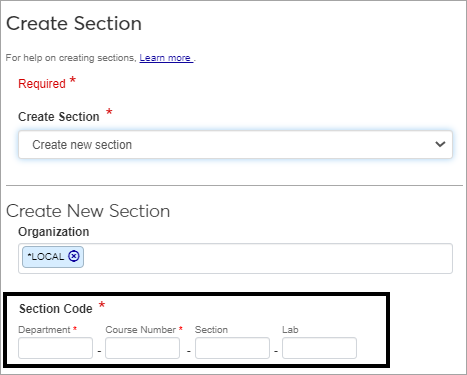This screenshot has width=467, height=375.
Task: Click the Lab code field
Action: point(319,348)
